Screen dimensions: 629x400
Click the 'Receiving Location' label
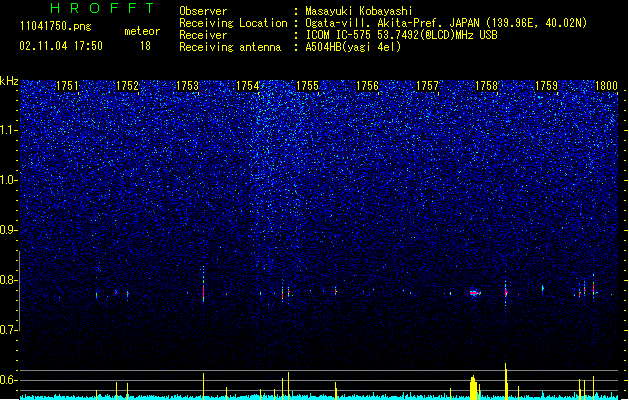point(233,23)
